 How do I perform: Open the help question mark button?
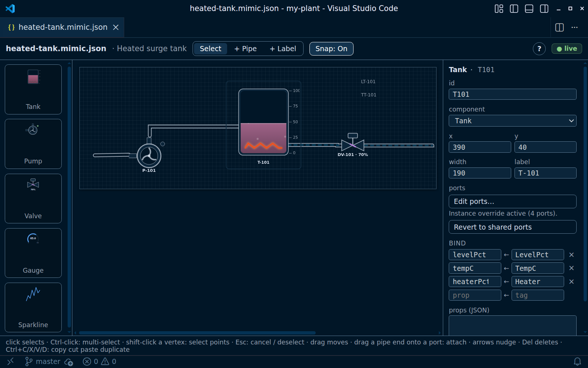[539, 49]
